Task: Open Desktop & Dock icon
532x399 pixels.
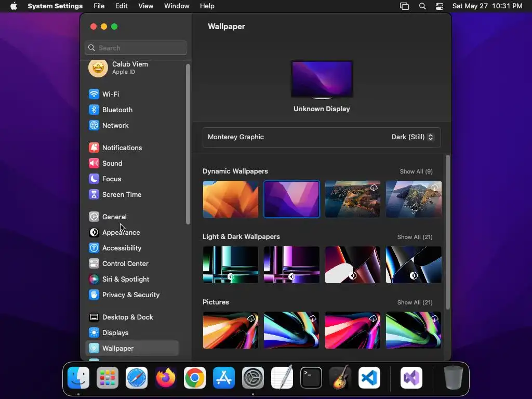Action: click(94, 317)
